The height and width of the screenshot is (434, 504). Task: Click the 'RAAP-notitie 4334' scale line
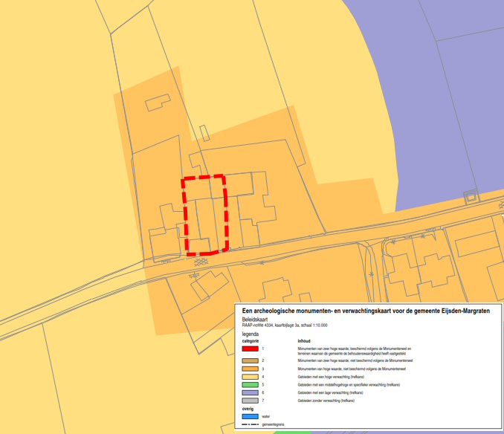(x=285, y=325)
